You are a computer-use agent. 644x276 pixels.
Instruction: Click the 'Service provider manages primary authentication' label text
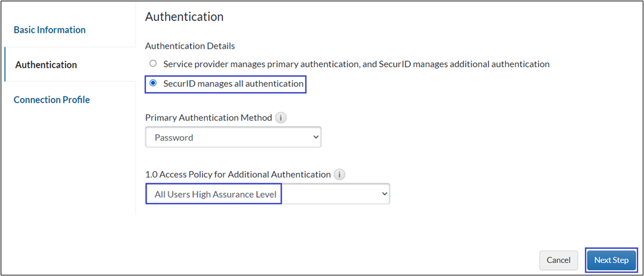click(356, 64)
